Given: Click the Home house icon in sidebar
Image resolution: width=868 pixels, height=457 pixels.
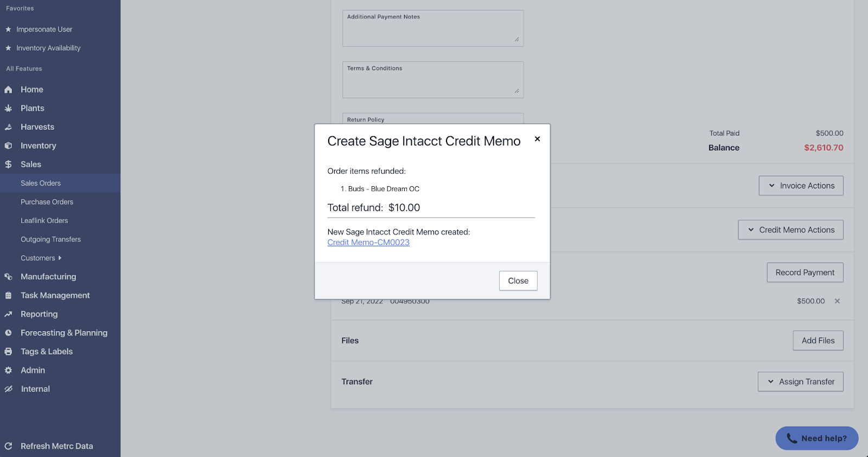Looking at the screenshot, I should [x=8, y=90].
